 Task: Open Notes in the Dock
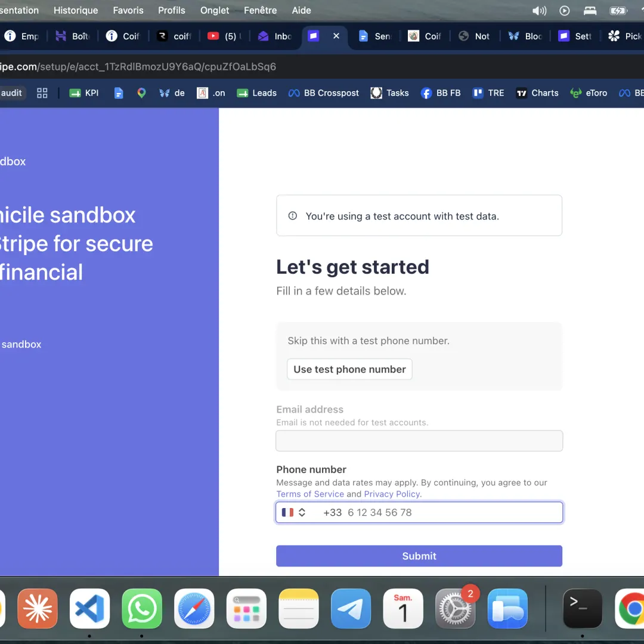coord(299,608)
